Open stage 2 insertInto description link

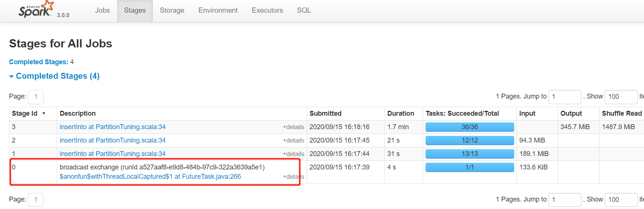coord(113,140)
